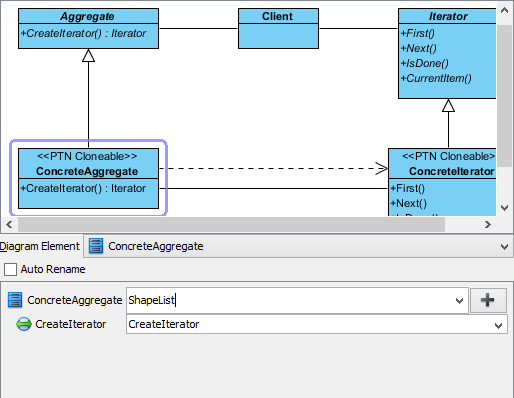Click class icon beside ConcreteAggregate in dropdown

click(96, 246)
